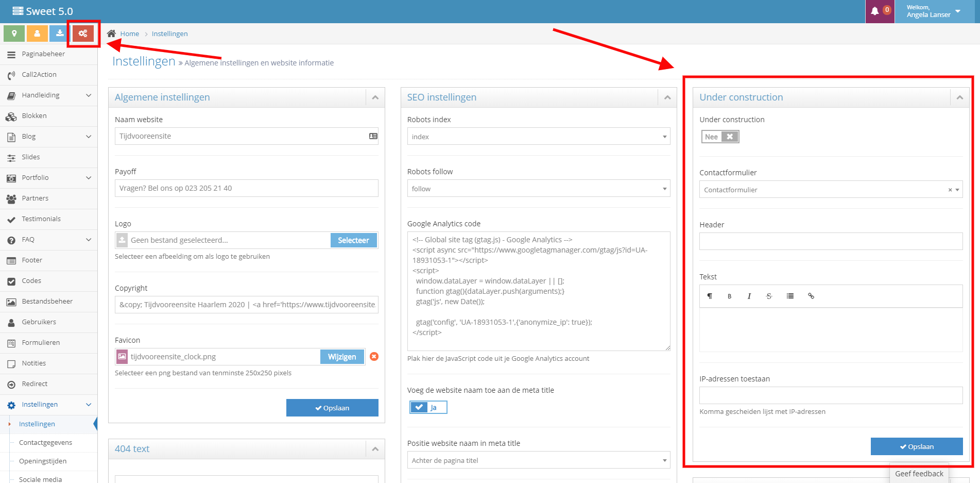Viewport: 980px width, 483px height.
Task: Click the paragraph format icon in Tekst editor
Action: click(x=710, y=296)
